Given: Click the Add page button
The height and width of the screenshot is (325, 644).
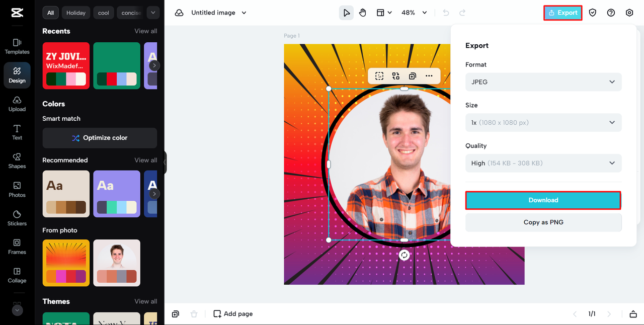Looking at the screenshot, I should [x=233, y=314].
